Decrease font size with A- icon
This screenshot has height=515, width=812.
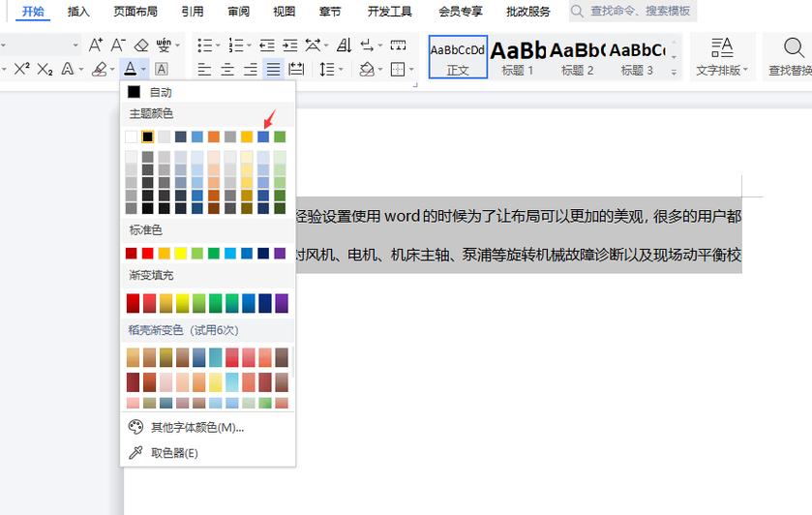click(x=118, y=45)
